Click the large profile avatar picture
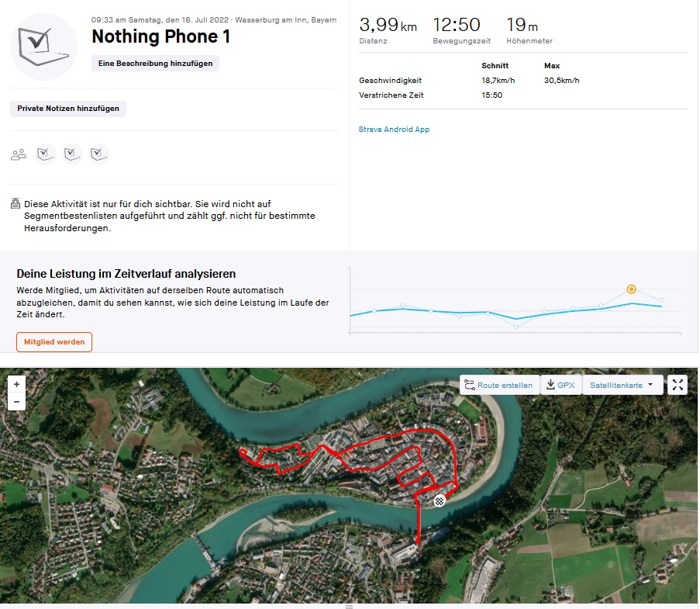Screen dimensions: 700x609 coord(43,47)
